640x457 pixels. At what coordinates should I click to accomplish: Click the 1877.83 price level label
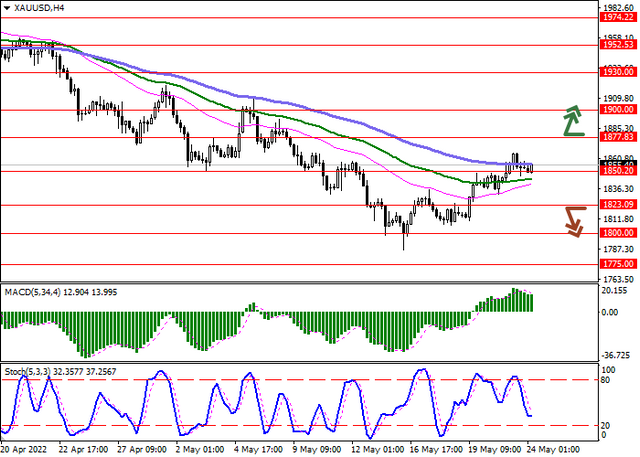pyautogui.click(x=619, y=137)
